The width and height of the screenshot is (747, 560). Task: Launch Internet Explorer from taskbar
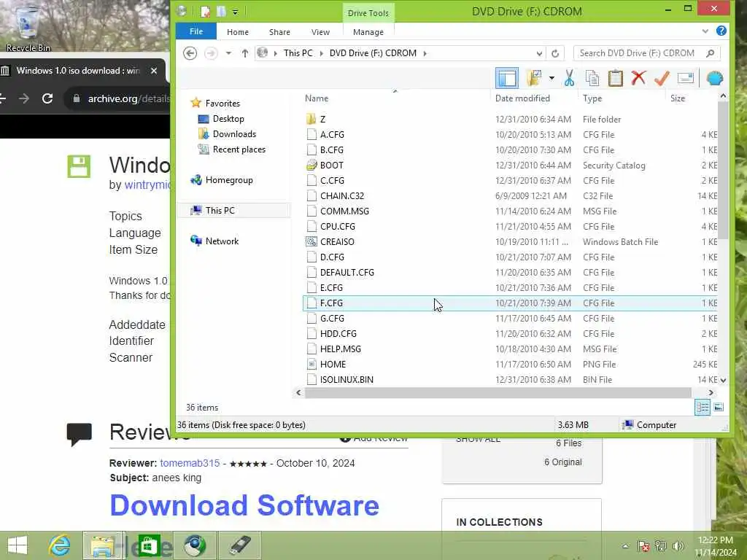click(59, 545)
